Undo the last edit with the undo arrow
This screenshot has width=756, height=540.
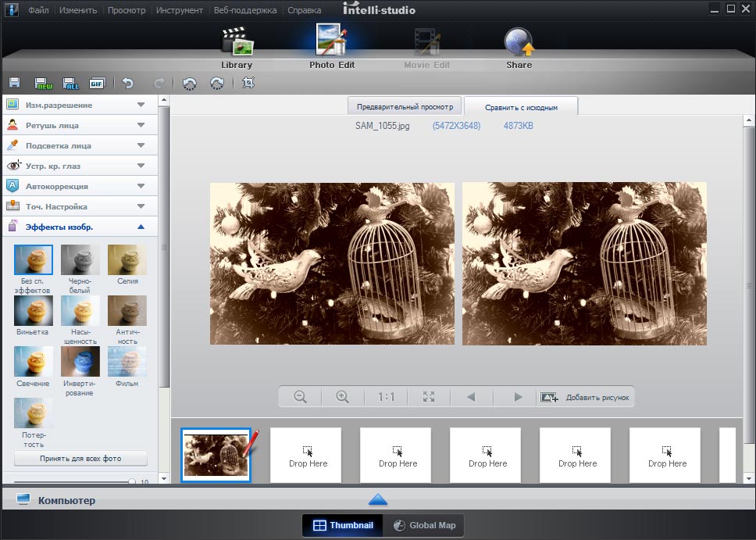click(128, 83)
